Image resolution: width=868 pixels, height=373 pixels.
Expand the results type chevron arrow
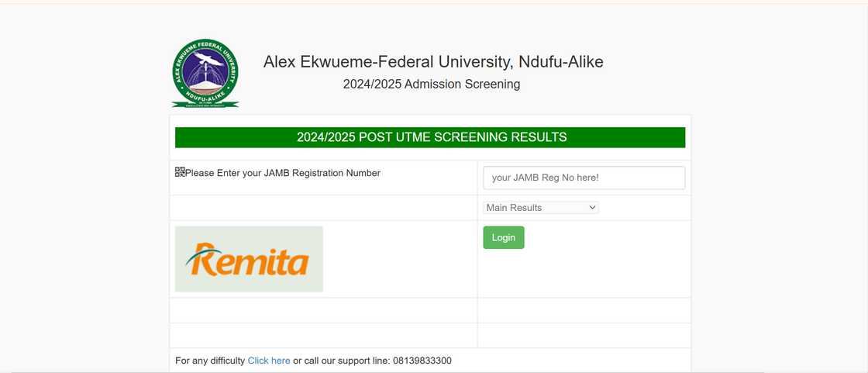593,208
